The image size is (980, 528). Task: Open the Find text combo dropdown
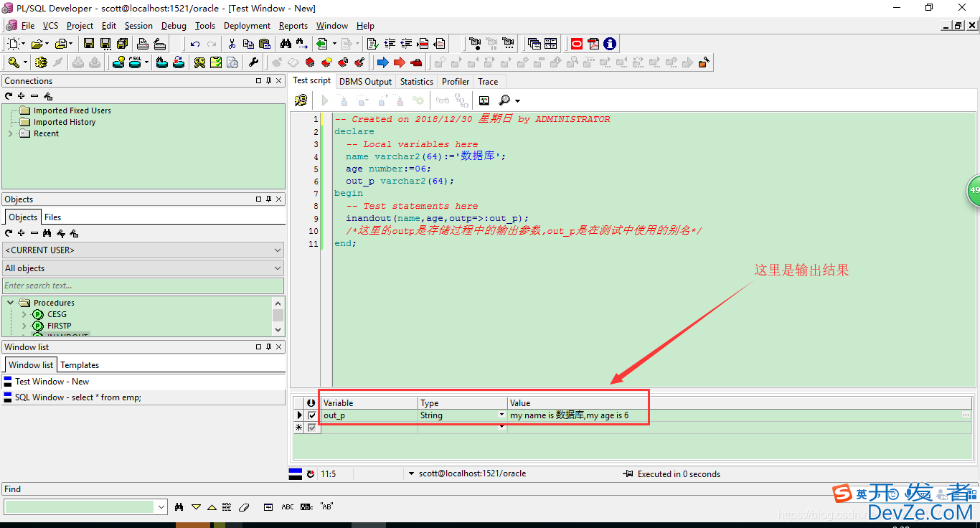pyautogui.click(x=160, y=506)
